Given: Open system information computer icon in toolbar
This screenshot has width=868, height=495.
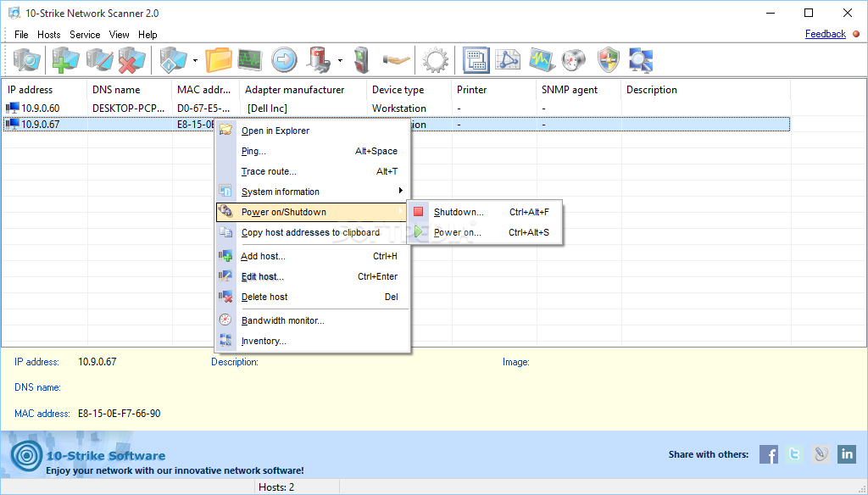Looking at the screenshot, I should pos(173,60).
